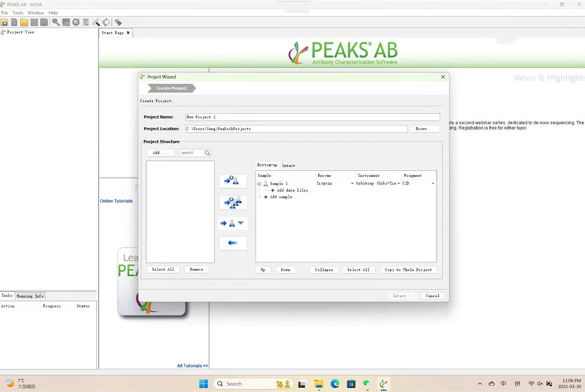Open the Tools menu
The height and width of the screenshot is (392, 585).
click(18, 13)
